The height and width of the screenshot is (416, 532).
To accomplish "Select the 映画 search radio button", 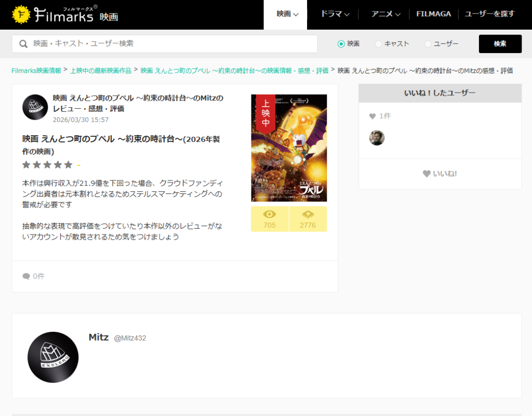I will [x=341, y=44].
